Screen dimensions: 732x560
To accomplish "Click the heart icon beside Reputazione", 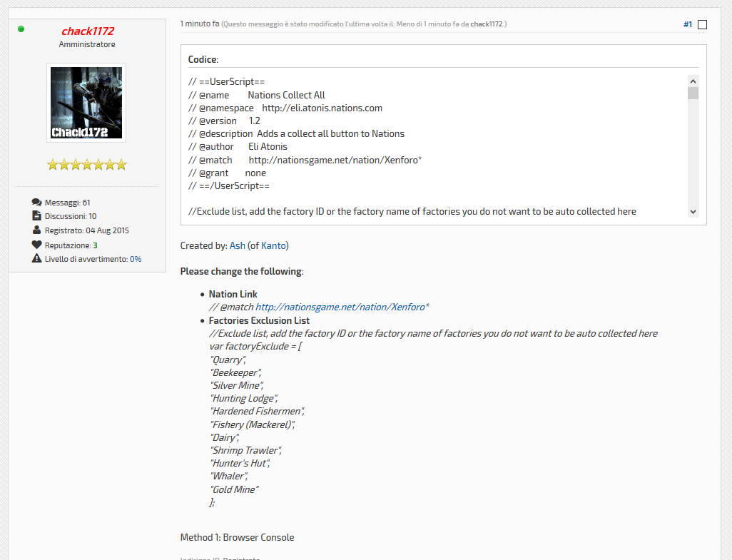I will click(37, 245).
